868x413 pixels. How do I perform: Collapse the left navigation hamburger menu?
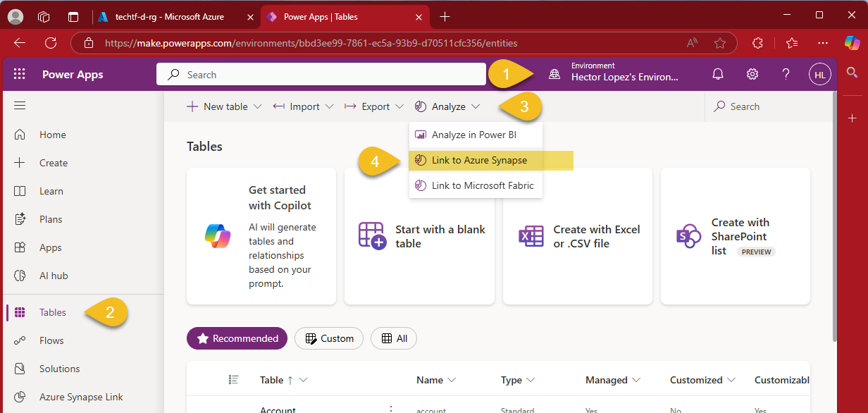tap(20, 106)
